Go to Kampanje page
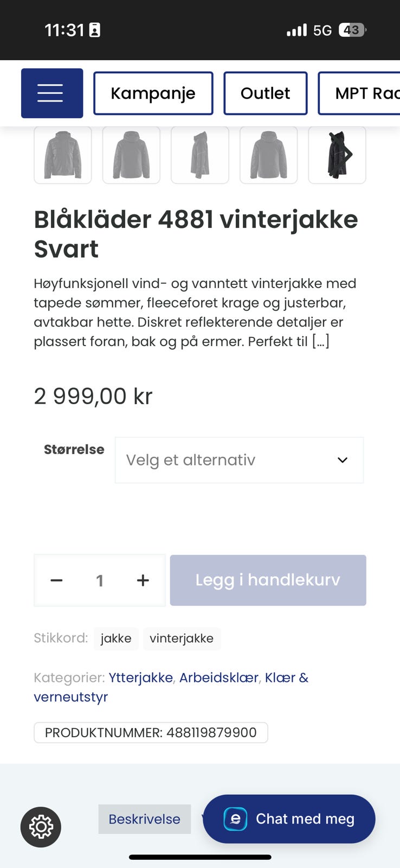Image resolution: width=400 pixels, height=868 pixels. click(153, 93)
